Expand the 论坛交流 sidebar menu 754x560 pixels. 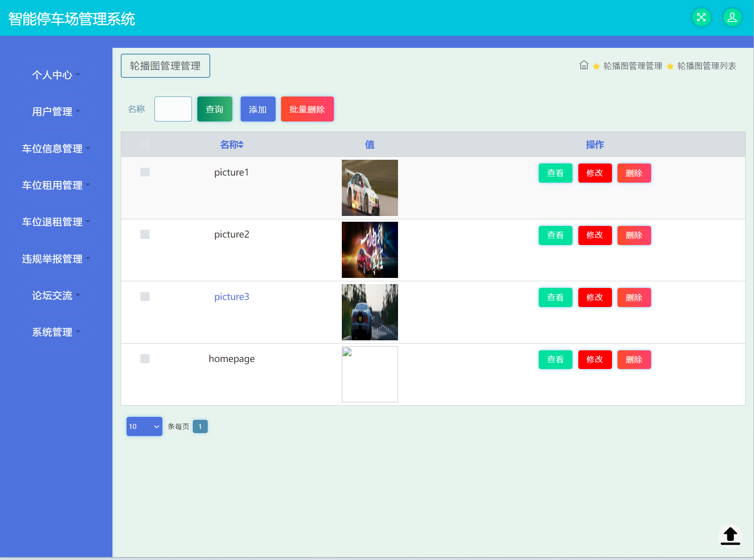[x=56, y=295]
